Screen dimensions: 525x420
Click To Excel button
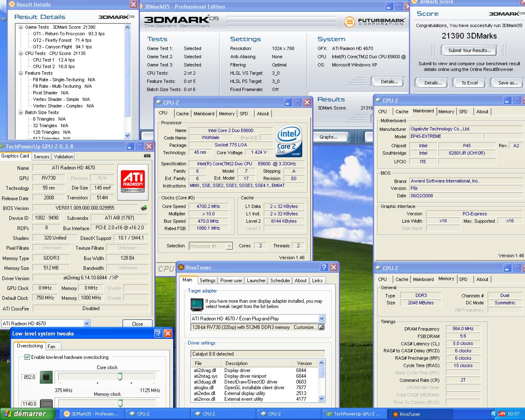[470, 83]
